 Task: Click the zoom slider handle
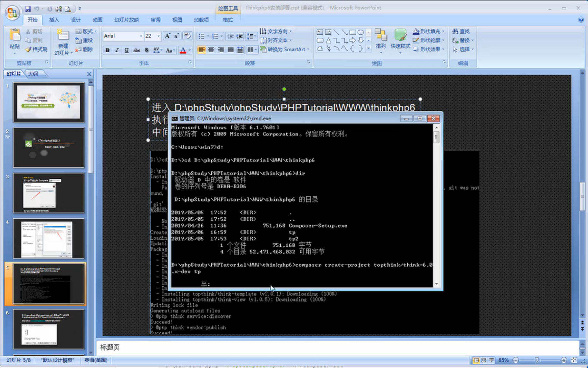pos(537,360)
